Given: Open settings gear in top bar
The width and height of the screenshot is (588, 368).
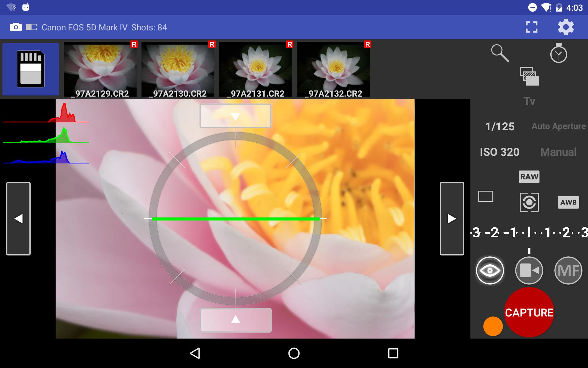Looking at the screenshot, I should [x=565, y=27].
